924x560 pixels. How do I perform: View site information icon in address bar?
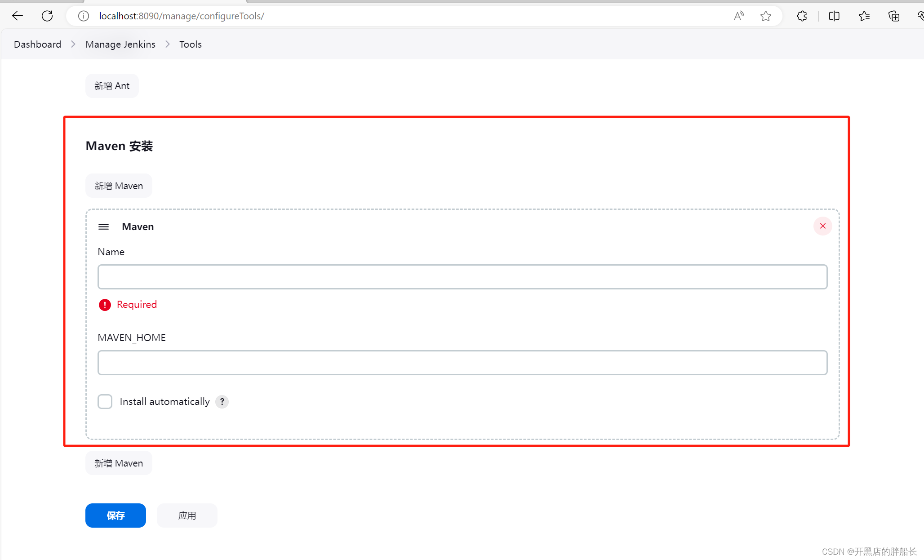(84, 16)
